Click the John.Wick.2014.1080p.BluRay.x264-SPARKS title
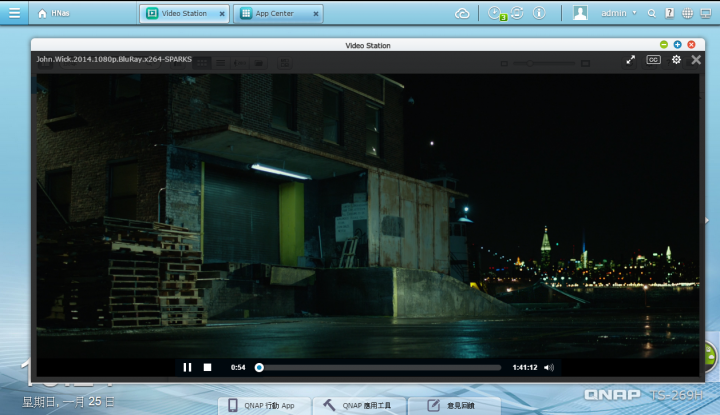 pyautogui.click(x=114, y=59)
